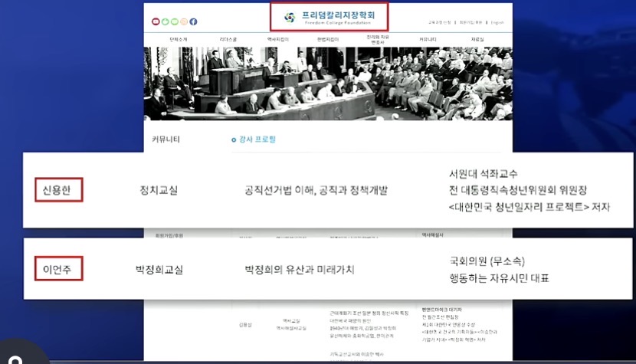Switch language with the English link
Viewport: 636px width, 364px height.
click(497, 23)
